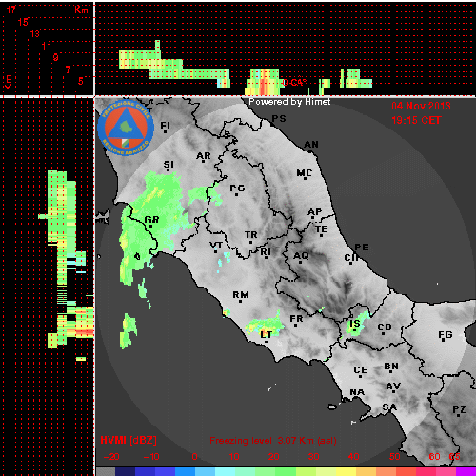Click the '7' altitude label

click(68, 69)
